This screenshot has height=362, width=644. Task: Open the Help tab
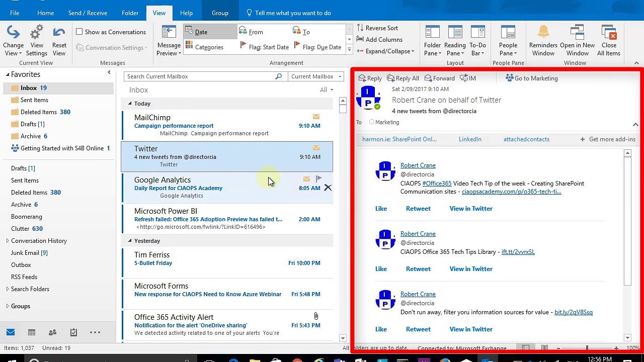point(186,13)
